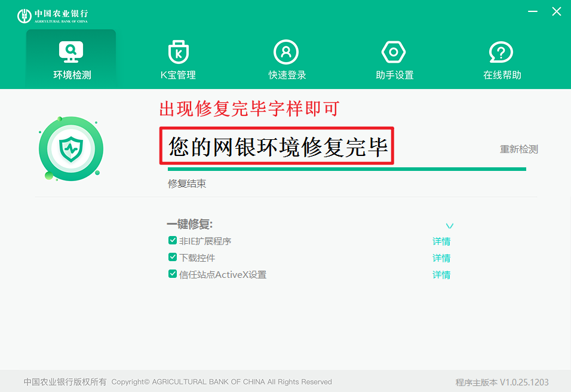This screenshot has height=392, width=571.
Task: Open the 助手设置 hexagon gear icon
Action: pyautogui.click(x=394, y=52)
